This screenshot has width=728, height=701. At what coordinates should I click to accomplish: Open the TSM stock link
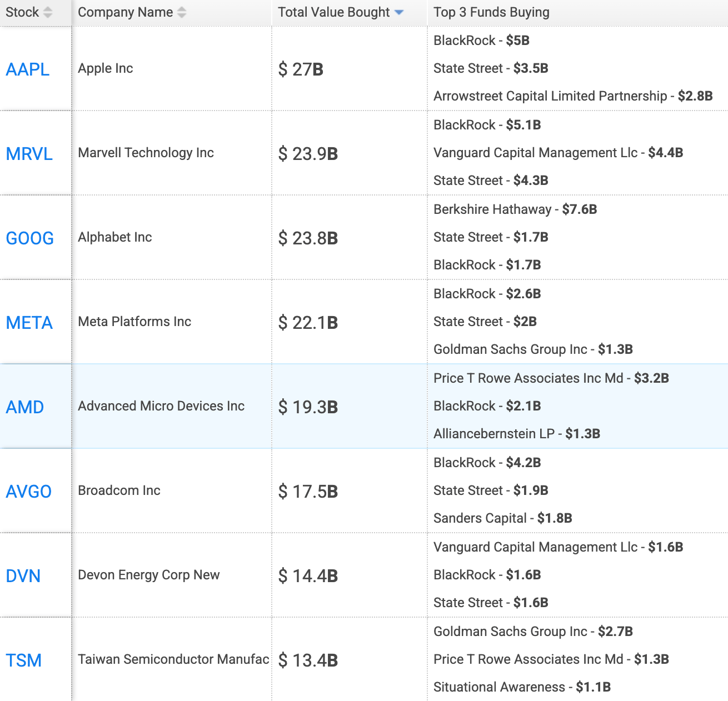(x=24, y=660)
